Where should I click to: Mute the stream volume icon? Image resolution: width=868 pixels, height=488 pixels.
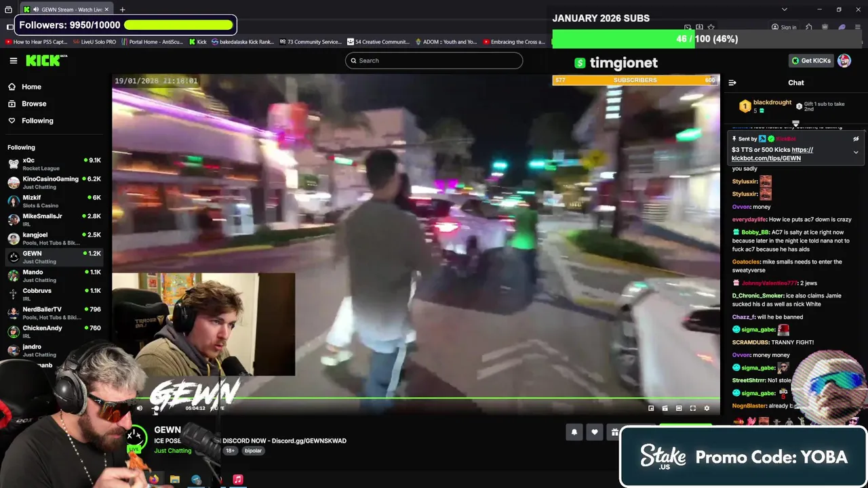tap(140, 408)
